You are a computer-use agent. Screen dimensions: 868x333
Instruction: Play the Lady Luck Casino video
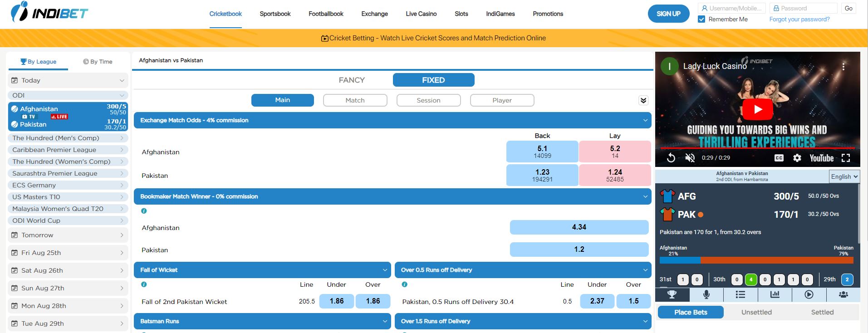click(x=758, y=109)
